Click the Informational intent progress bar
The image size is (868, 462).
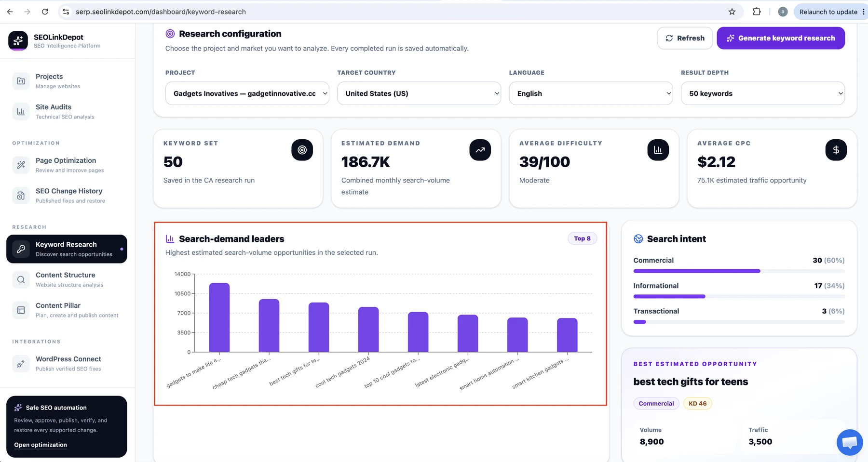739,297
